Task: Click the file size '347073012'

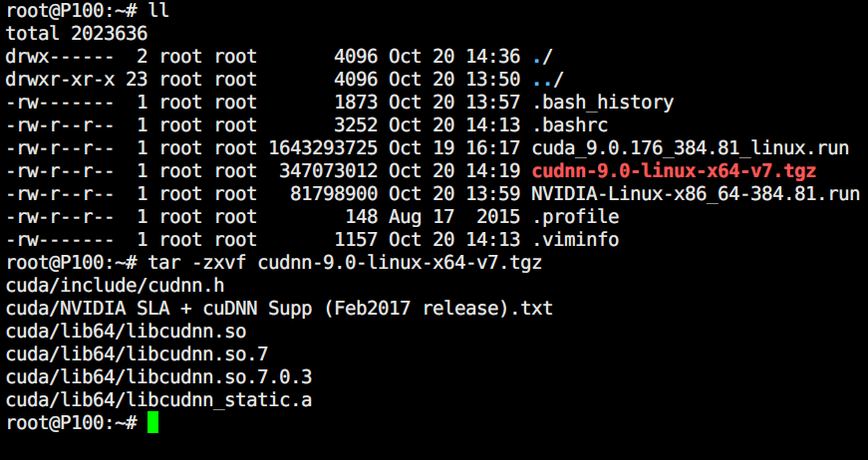Action: pyautogui.click(x=329, y=171)
